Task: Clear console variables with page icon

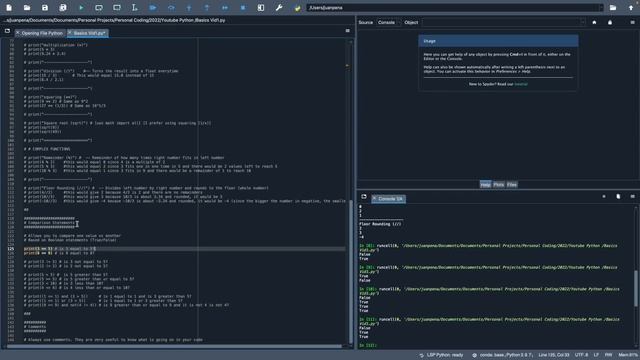Action: coord(618,197)
